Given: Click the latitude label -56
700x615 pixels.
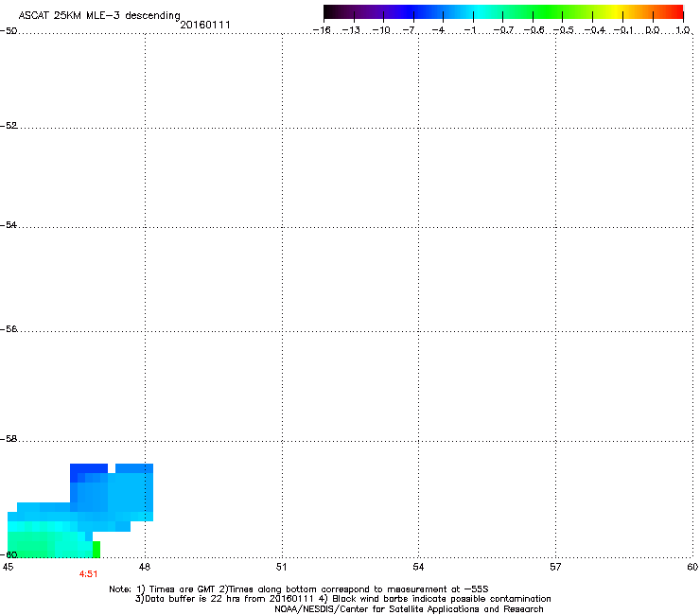Looking at the screenshot, I should coord(9,328).
